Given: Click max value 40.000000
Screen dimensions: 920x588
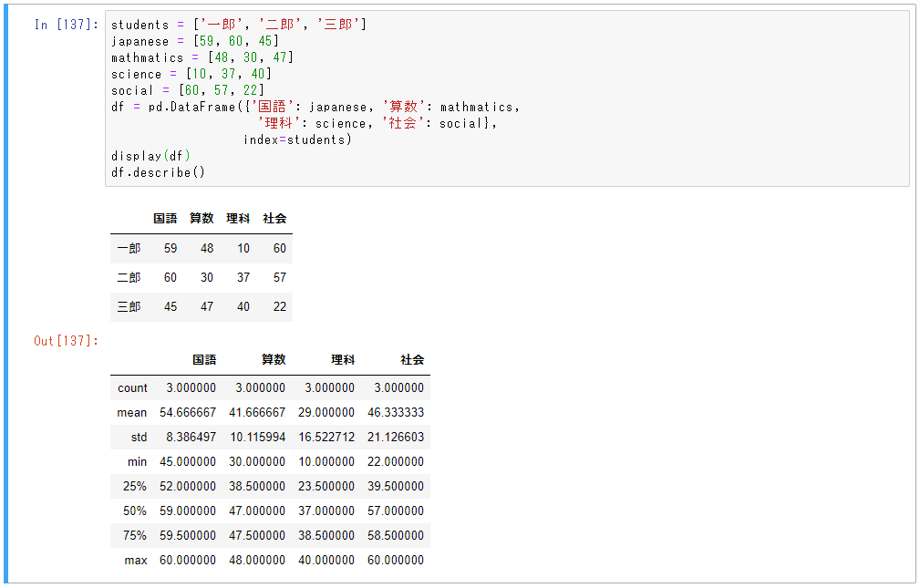Looking at the screenshot, I should pyautogui.click(x=326, y=561).
